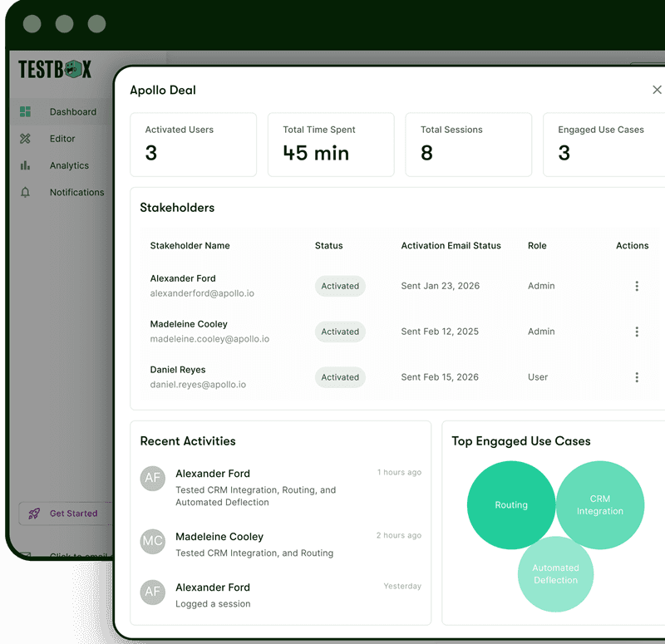
Task: Open actions menu for Daniel Reyes
Action: (x=637, y=377)
